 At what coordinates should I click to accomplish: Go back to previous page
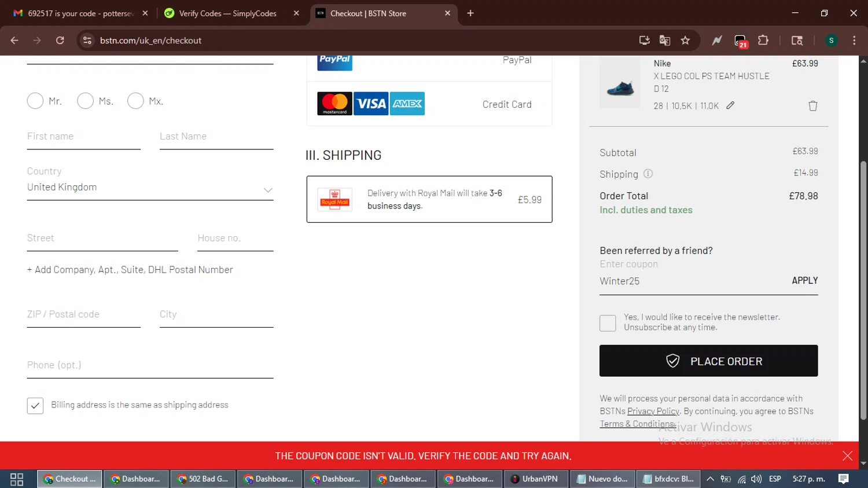pos(14,41)
